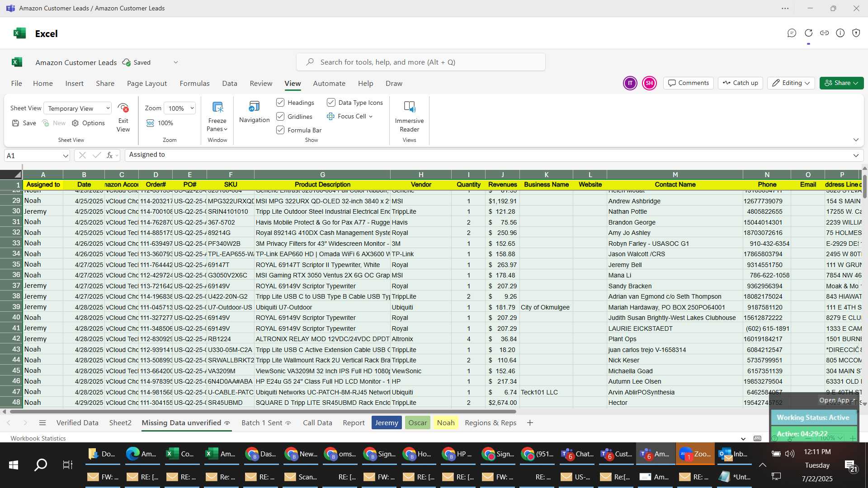Open the File menu
This screenshot has width=868, height=488.
coord(17,84)
